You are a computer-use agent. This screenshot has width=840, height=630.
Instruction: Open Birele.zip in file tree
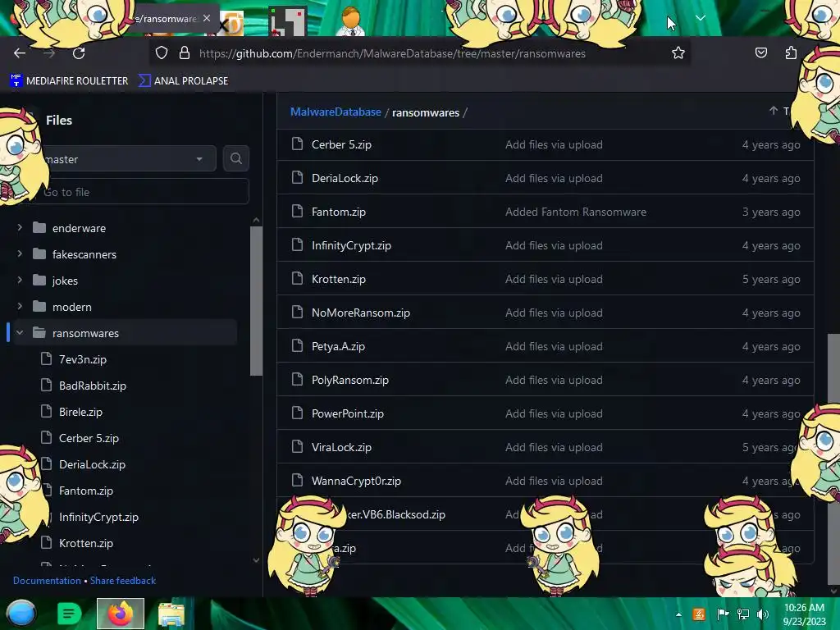click(x=80, y=412)
